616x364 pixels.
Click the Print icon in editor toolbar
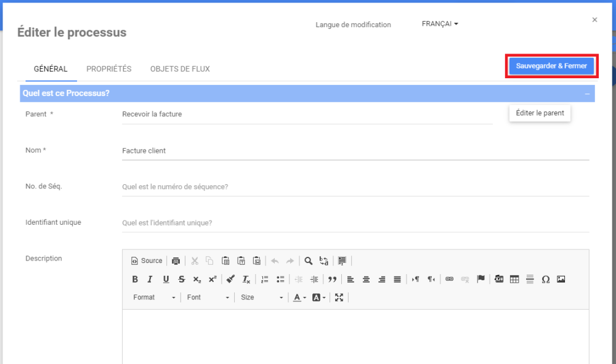pos(176,261)
